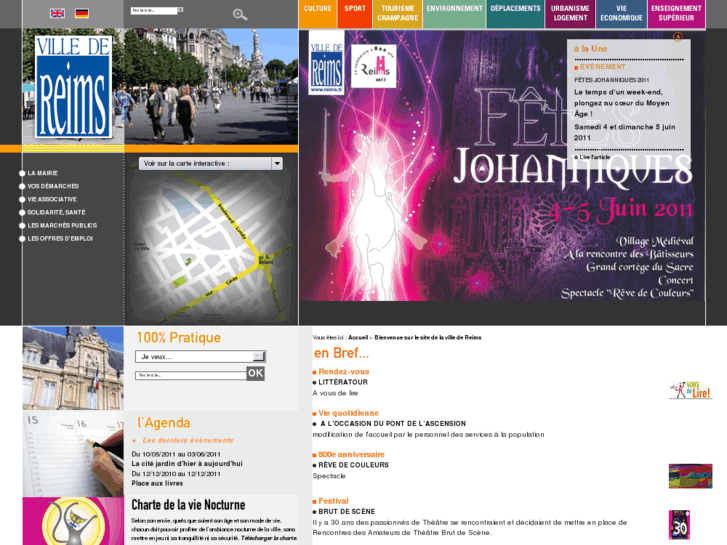The height and width of the screenshot is (545, 727).
Task: Open the Sport menu tab
Action: tap(355, 14)
